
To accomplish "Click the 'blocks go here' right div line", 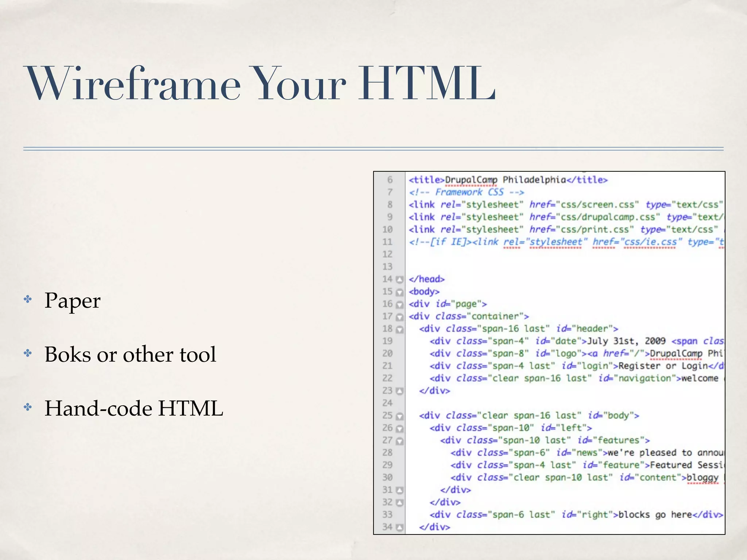I will [576, 514].
